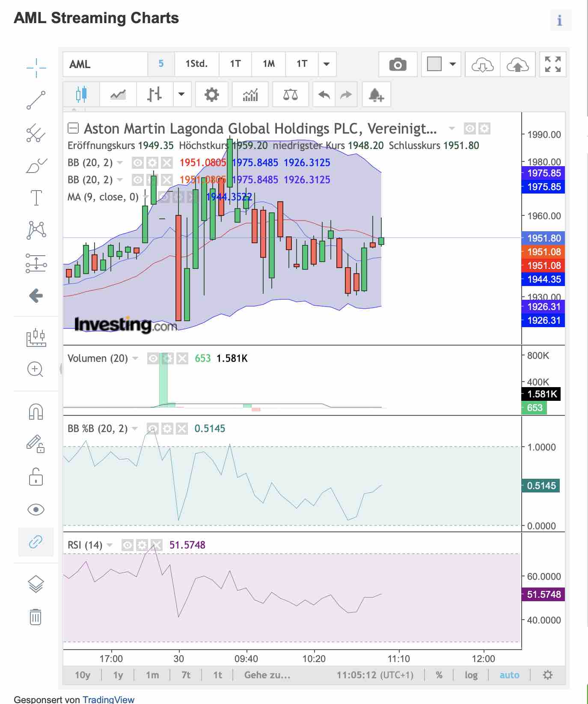Select the brush drawing tool
The height and width of the screenshot is (704, 588).
(36, 165)
